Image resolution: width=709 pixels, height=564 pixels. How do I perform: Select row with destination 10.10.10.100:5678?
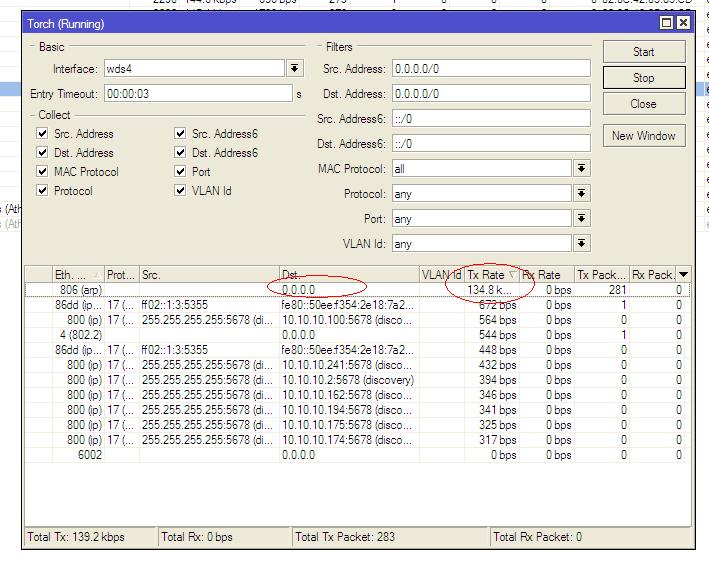(357, 320)
